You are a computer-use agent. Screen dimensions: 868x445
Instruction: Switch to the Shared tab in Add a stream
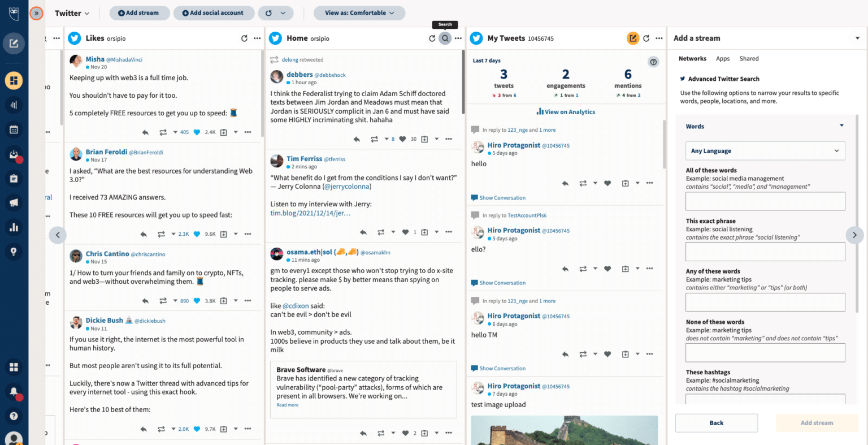pos(749,58)
